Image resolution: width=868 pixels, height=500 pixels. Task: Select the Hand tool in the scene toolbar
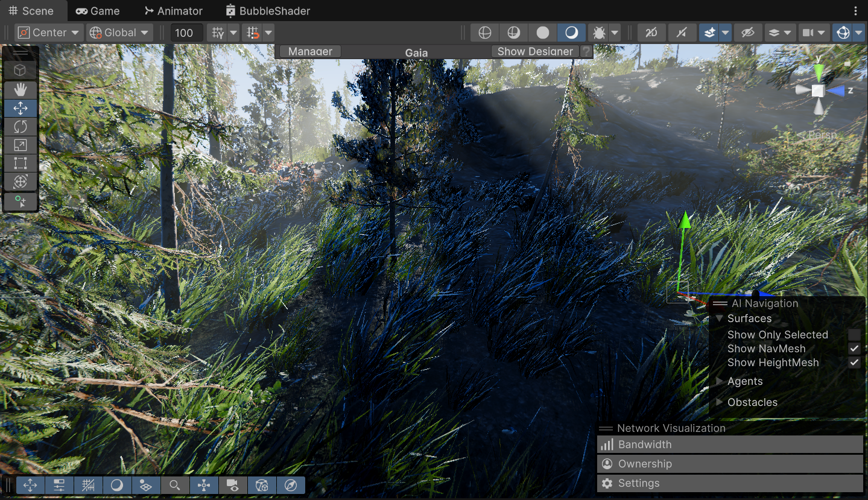tap(21, 89)
